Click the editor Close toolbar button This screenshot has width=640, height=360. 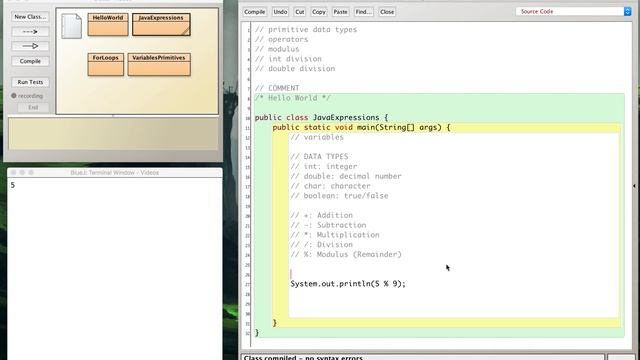(387, 12)
